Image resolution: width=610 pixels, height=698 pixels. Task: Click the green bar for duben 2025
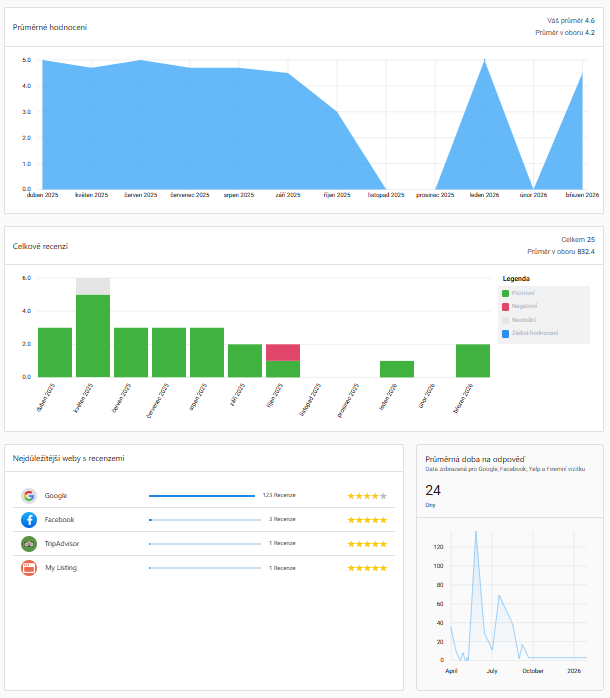pos(55,353)
